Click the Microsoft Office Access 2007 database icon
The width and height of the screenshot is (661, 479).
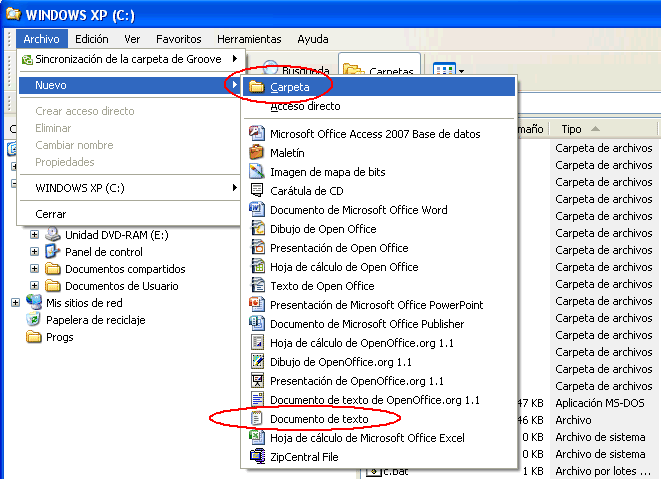[x=257, y=134]
